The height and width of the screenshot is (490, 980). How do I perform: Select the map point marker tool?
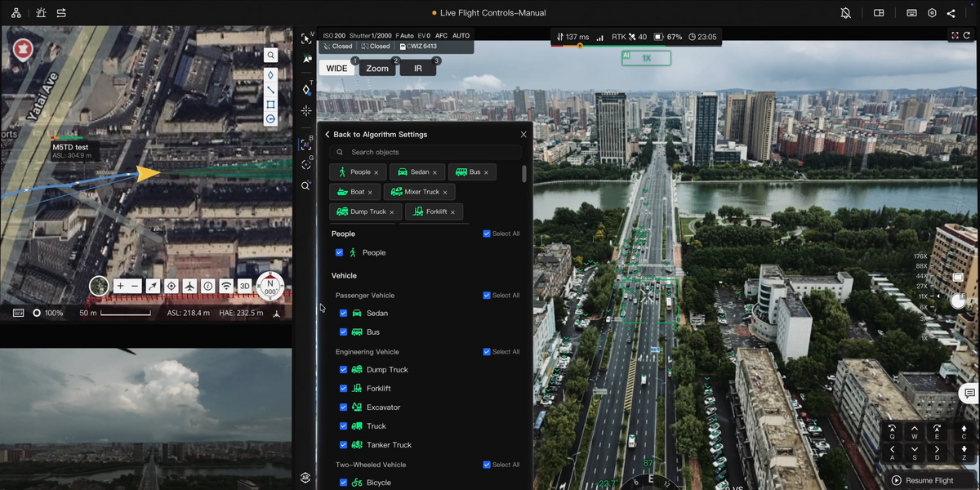270,74
